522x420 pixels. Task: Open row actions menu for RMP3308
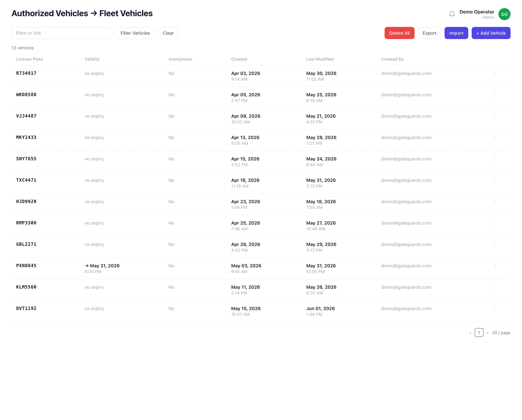495,223
